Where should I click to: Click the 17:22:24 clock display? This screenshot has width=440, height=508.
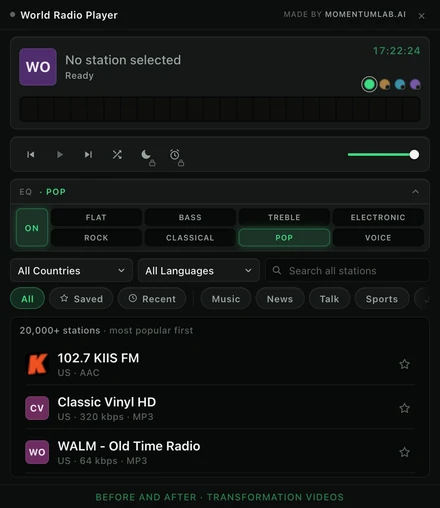[x=396, y=51]
